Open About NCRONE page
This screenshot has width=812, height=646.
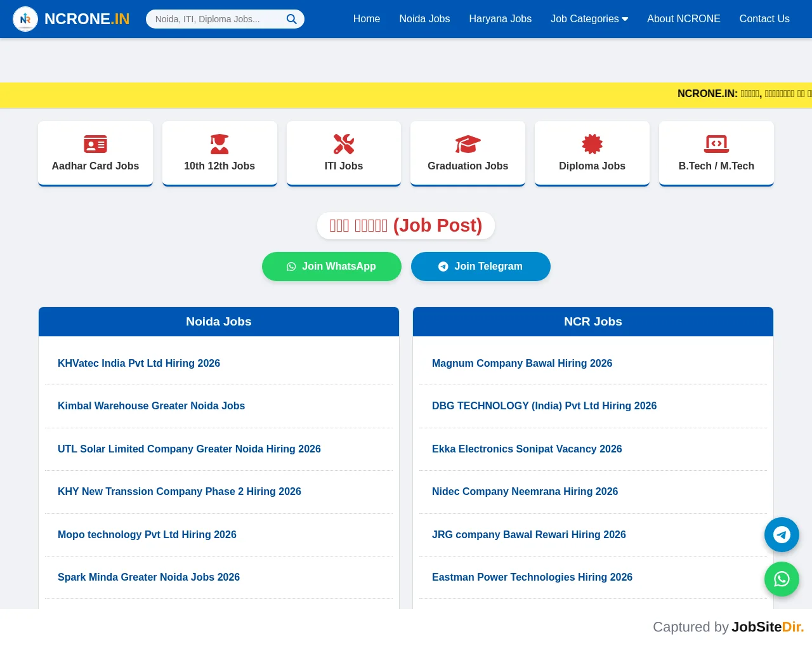pyautogui.click(x=684, y=19)
